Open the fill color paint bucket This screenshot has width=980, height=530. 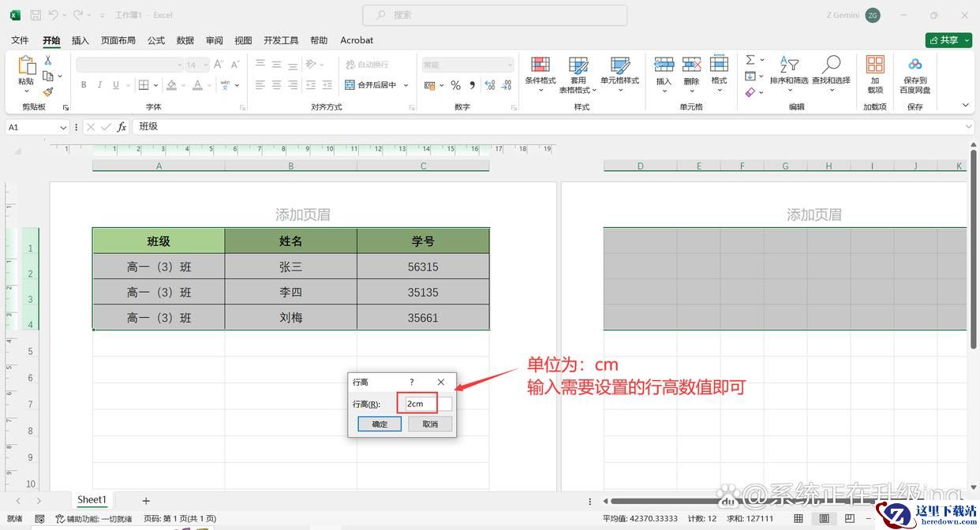172,85
